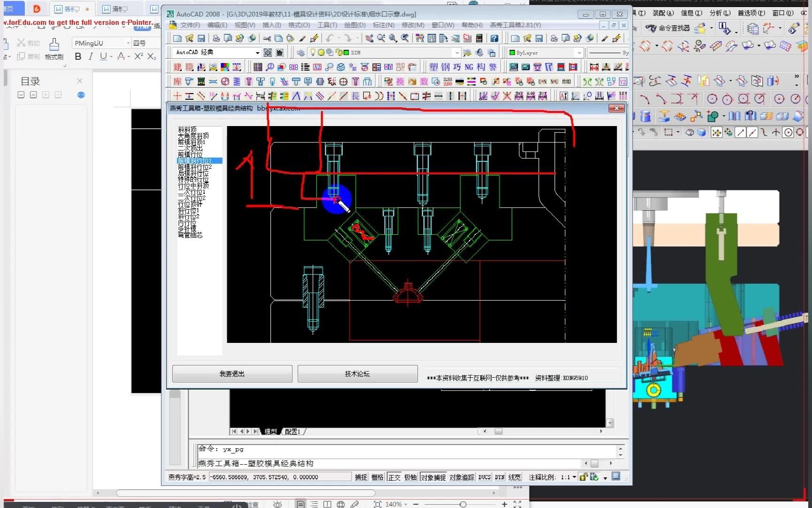Click the 塑 plastic mold icon
812x508 pixels.
click(433, 67)
